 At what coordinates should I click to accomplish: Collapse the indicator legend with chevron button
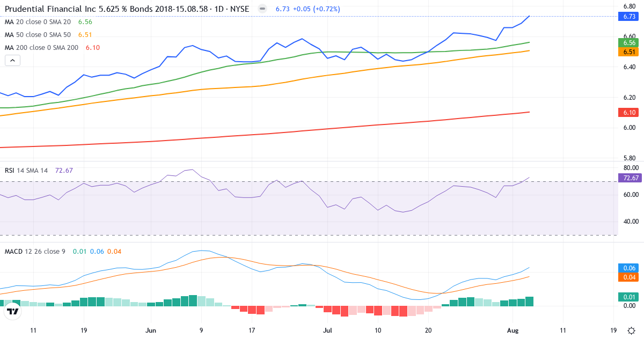coord(12,61)
